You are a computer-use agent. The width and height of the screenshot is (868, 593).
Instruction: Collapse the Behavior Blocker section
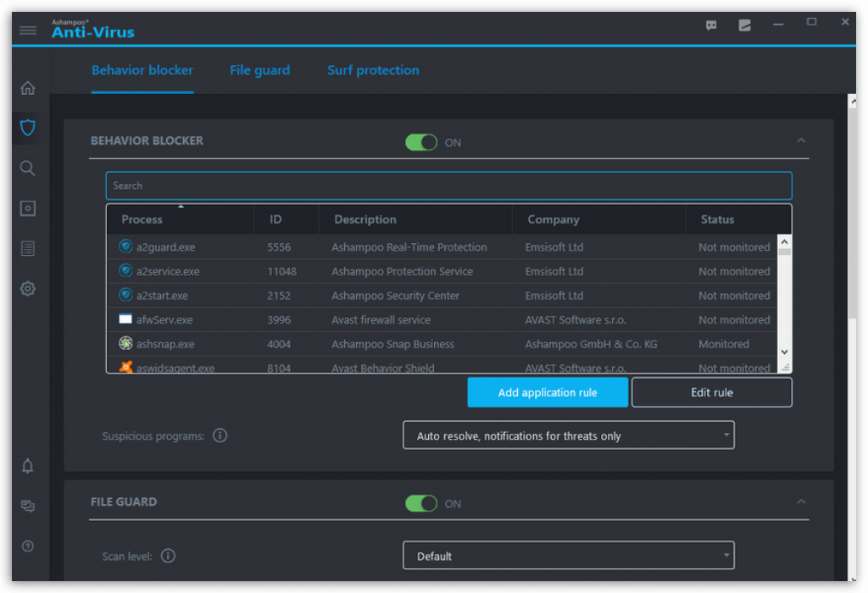(x=801, y=141)
